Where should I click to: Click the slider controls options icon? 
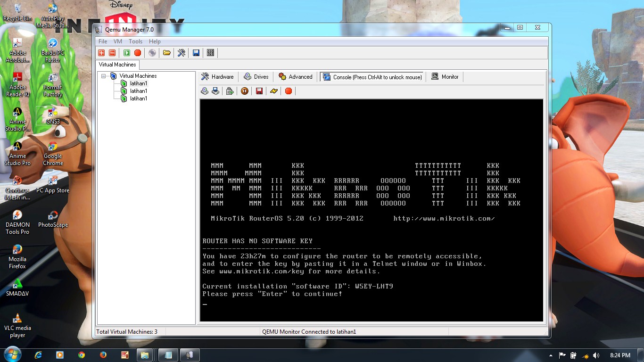tap(210, 53)
